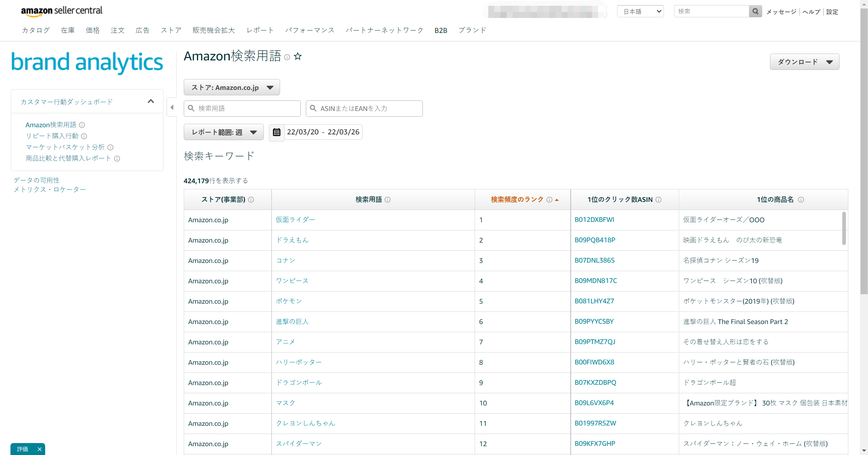
Task: Open ASIN B012DXBFWI link
Action: 594,220
